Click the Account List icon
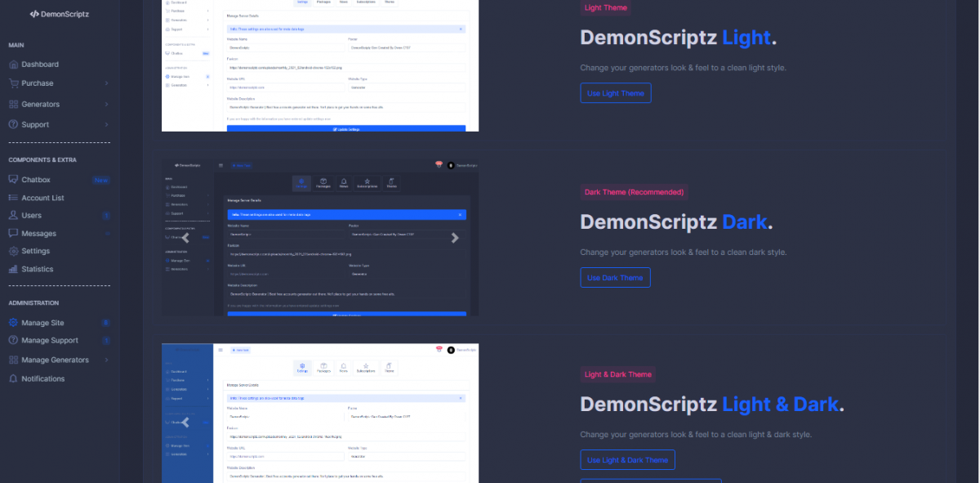 (x=14, y=198)
